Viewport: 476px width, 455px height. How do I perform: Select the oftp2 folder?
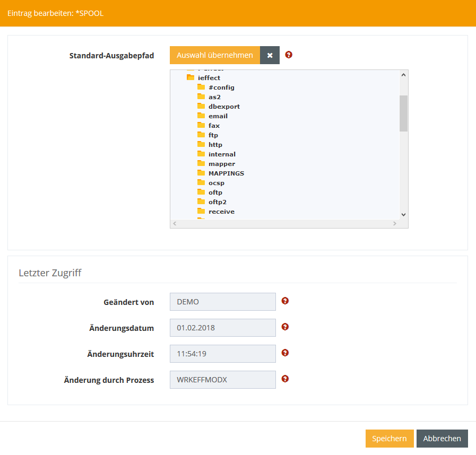(x=217, y=202)
